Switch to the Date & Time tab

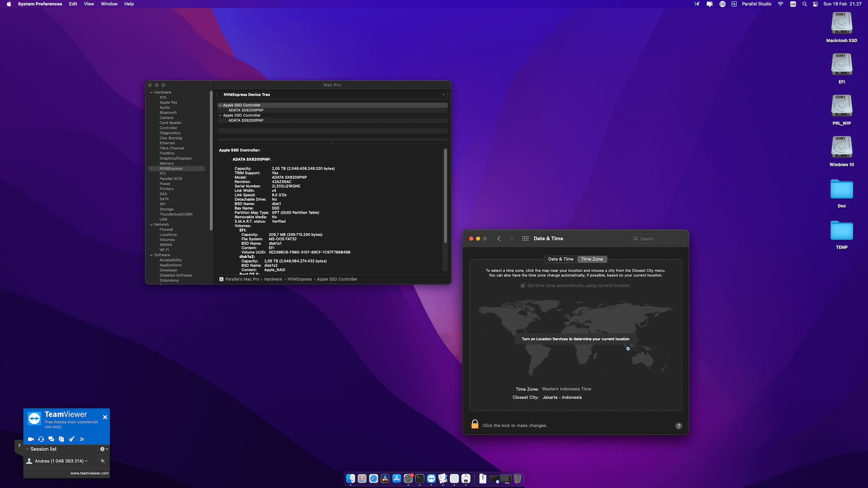(561, 259)
